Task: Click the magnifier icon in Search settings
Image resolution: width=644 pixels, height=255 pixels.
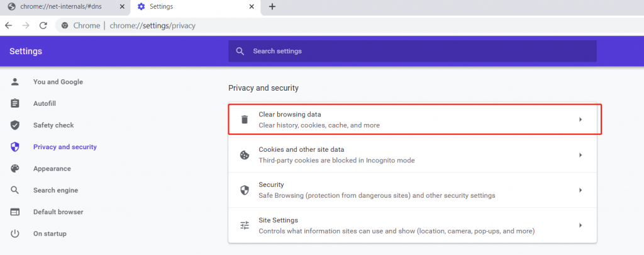Action: pos(240,52)
